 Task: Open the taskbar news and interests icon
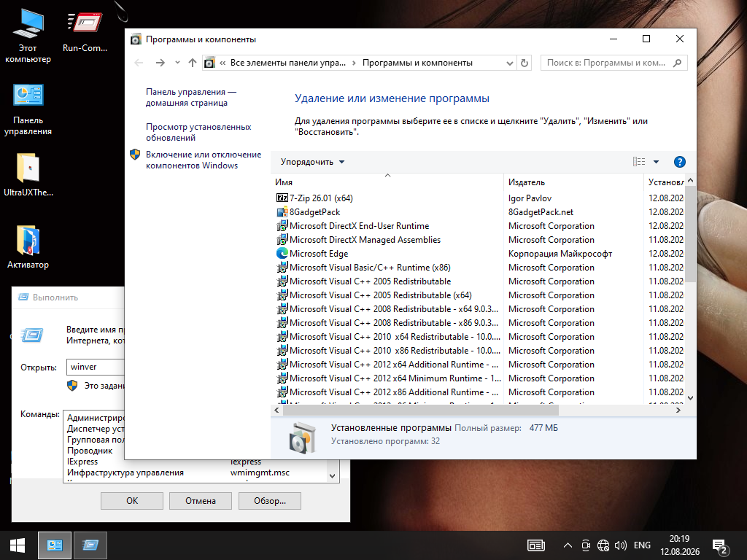tap(536, 545)
